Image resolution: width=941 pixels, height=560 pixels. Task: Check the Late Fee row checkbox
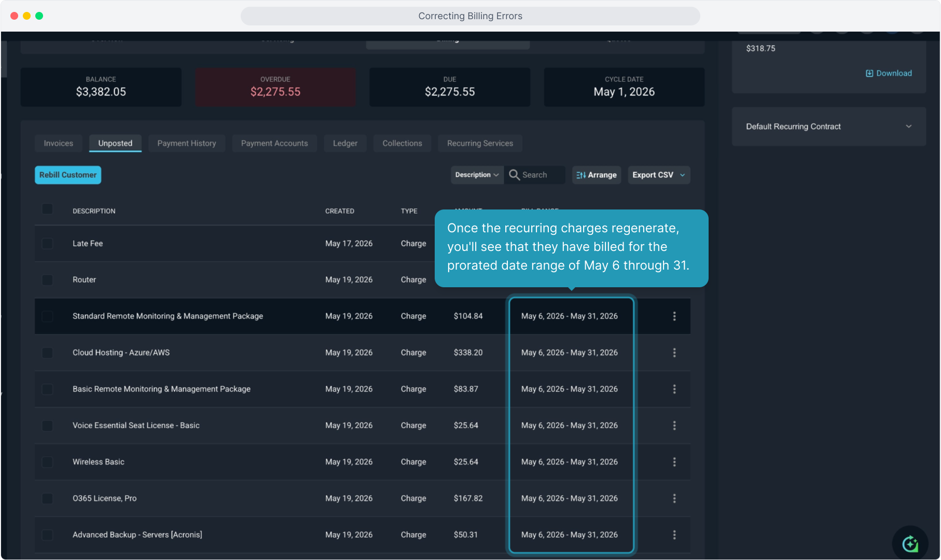coord(47,244)
